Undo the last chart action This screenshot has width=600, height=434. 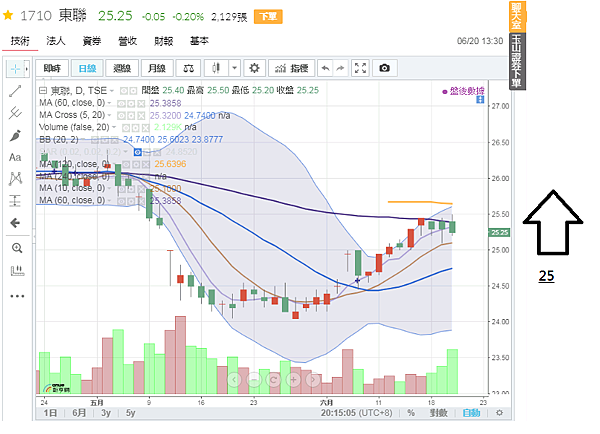(325, 69)
